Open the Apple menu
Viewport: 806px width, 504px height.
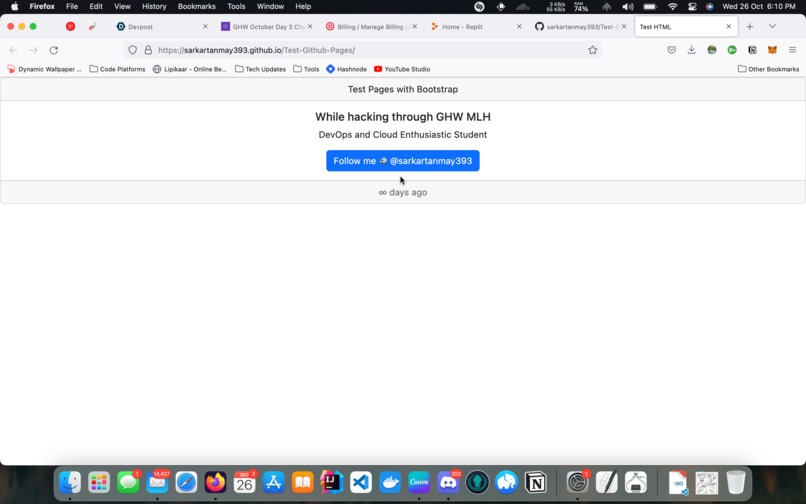click(x=14, y=7)
